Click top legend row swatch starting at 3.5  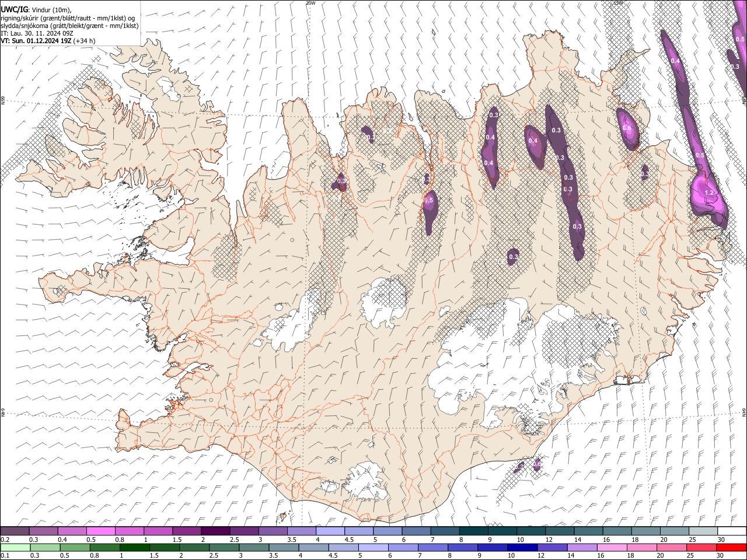pyautogui.click(x=302, y=531)
